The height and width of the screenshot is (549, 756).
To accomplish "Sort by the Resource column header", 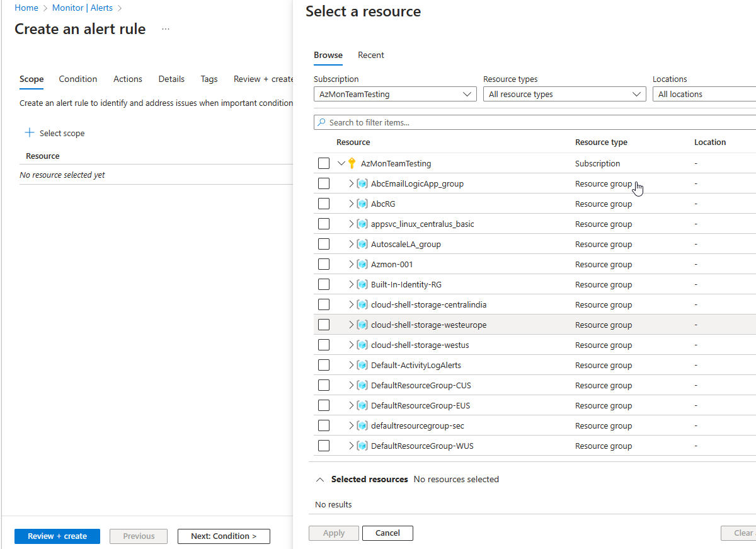I will click(x=353, y=142).
